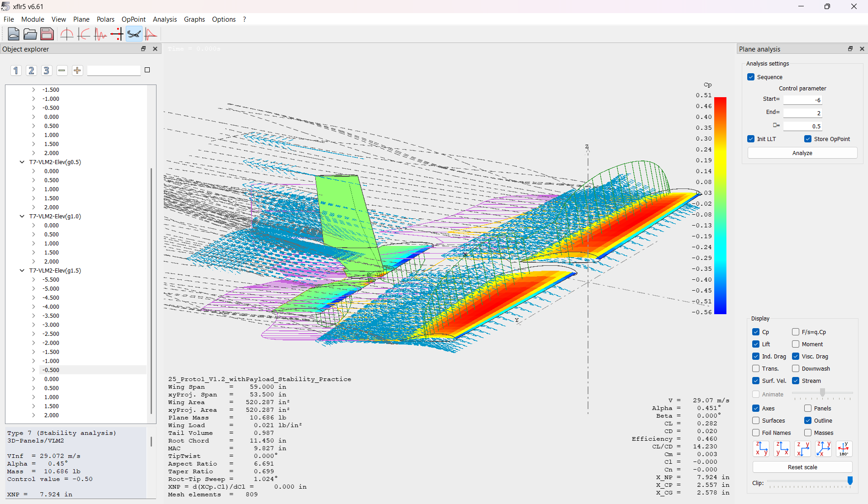This screenshot has width=868, height=504.
Task: Toggle Store OpPoint checkbox
Action: (808, 139)
